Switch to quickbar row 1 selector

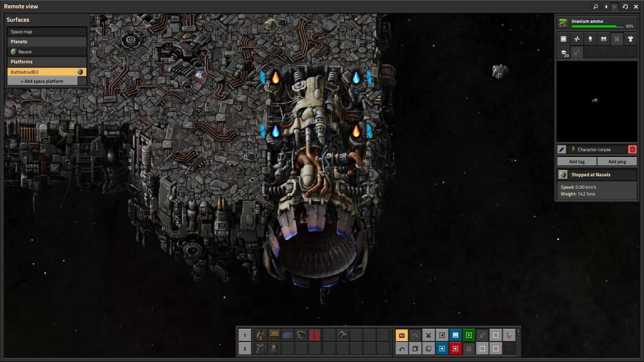(x=245, y=335)
